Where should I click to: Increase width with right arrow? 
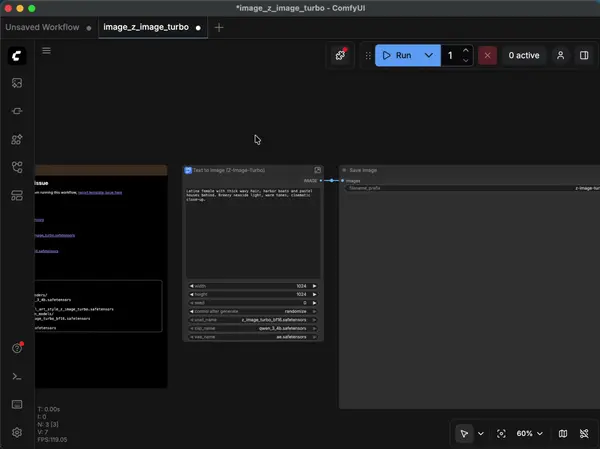tap(315, 286)
